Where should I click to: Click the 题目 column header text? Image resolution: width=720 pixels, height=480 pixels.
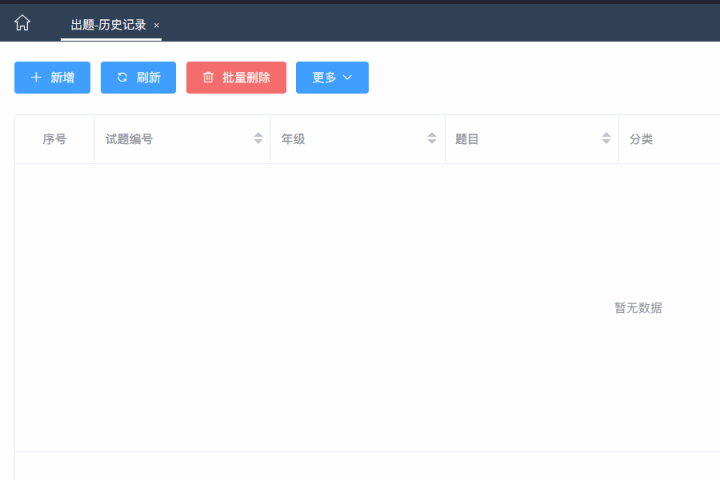(x=467, y=139)
